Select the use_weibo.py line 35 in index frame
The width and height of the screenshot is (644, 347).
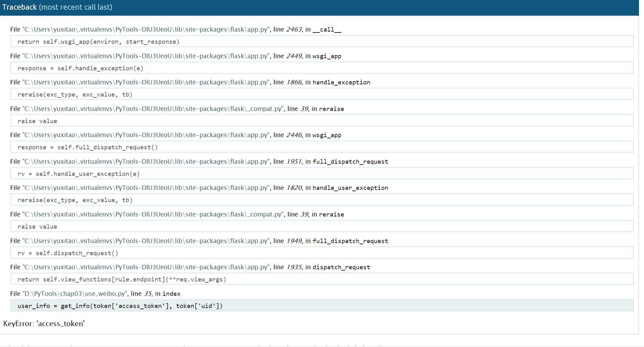(95, 294)
